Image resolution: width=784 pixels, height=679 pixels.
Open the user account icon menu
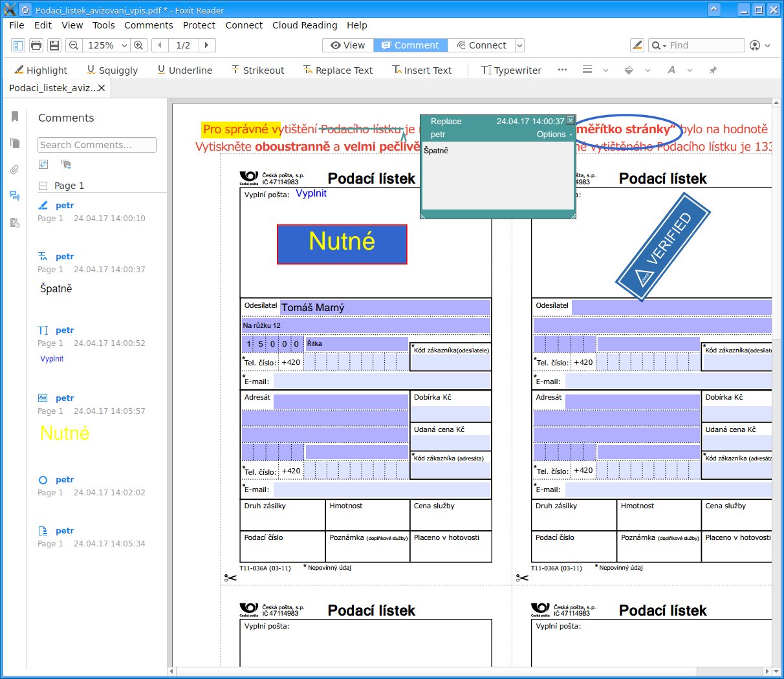[x=759, y=45]
